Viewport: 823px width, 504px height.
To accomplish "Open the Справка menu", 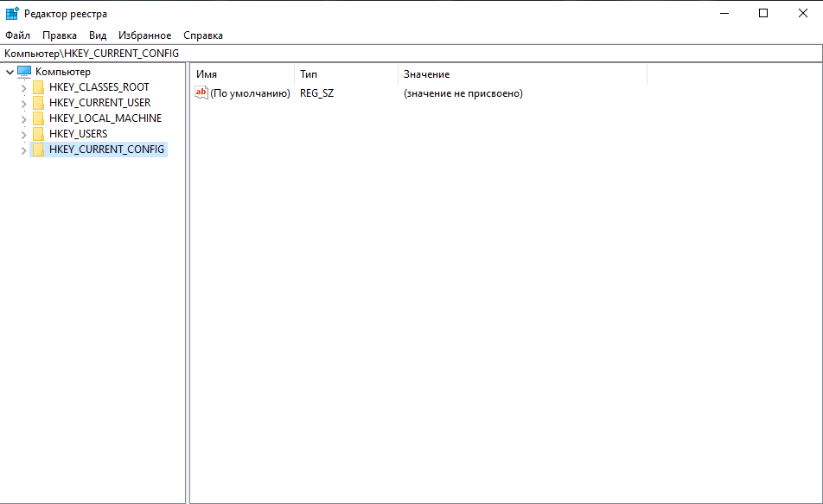I will click(203, 35).
